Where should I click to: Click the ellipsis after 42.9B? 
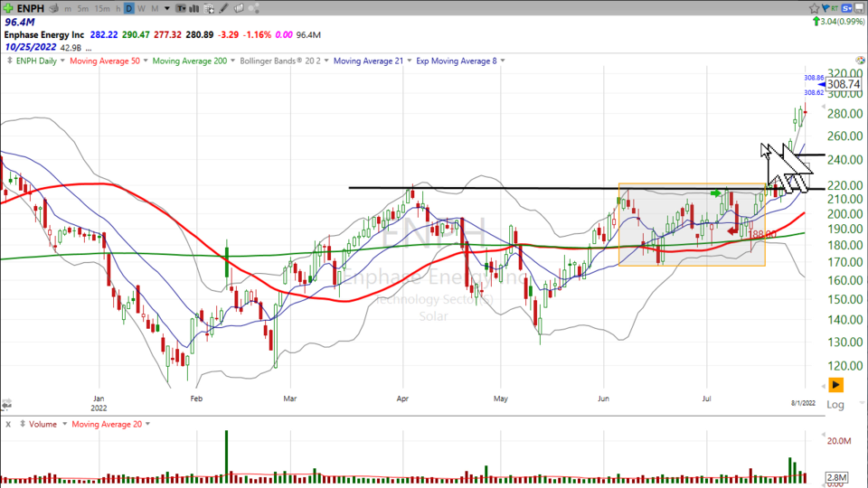[x=89, y=49]
